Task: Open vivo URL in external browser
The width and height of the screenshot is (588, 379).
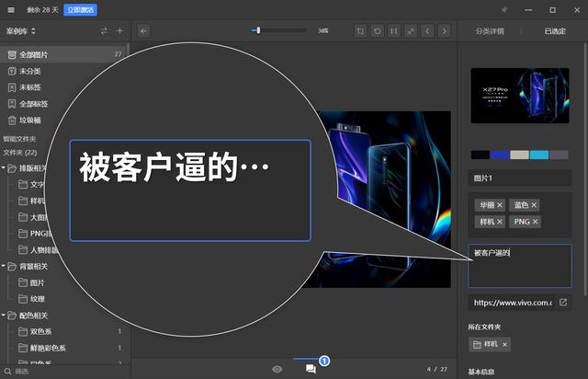Action: 563,302
